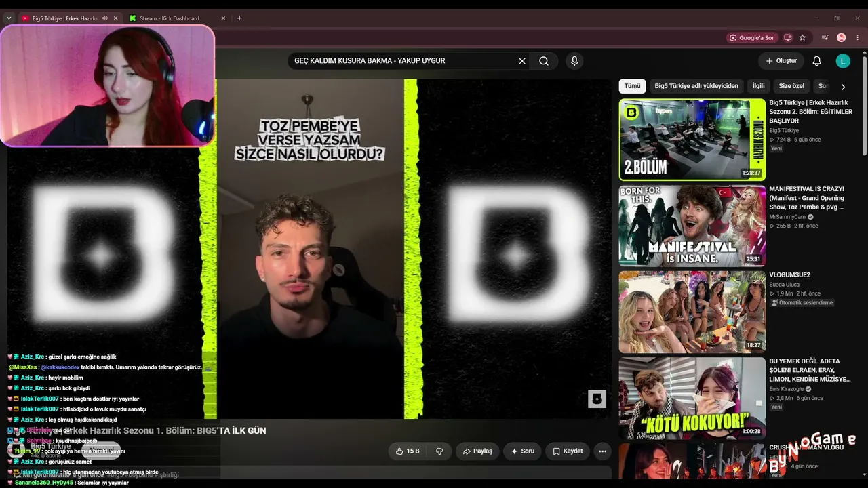
Task: Dislike the video with thumbs down
Action: tap(439, 451)
